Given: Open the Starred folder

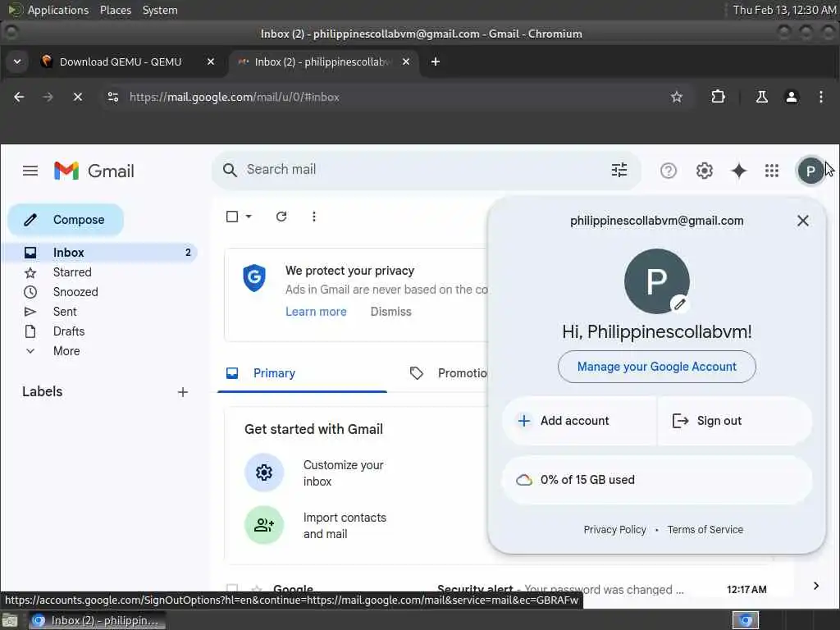Looking at the screenshot, I should [72, 272].
